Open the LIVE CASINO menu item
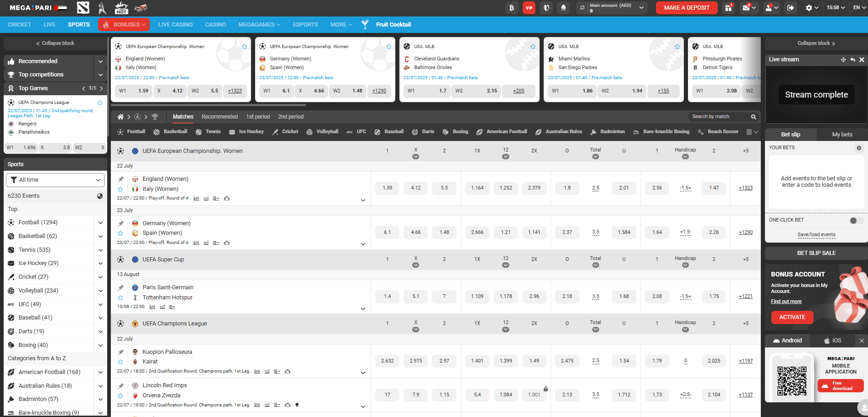The image size is (868, 417). click(175, 25)
